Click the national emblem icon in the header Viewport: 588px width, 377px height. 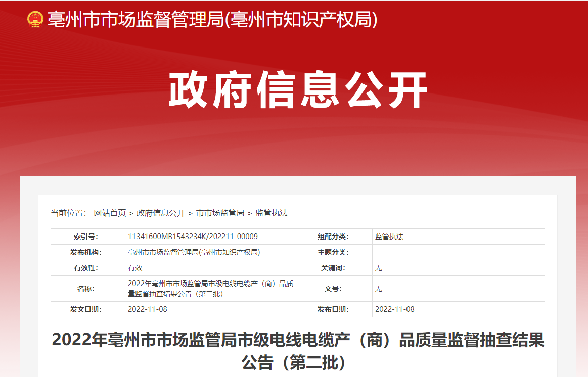tap(35, 20)
